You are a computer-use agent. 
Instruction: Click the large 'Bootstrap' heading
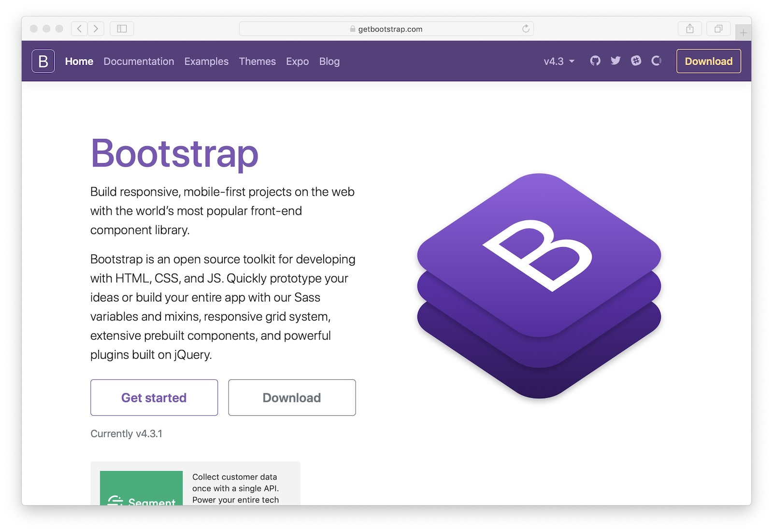pyautogui.click(x=174, y=154)
